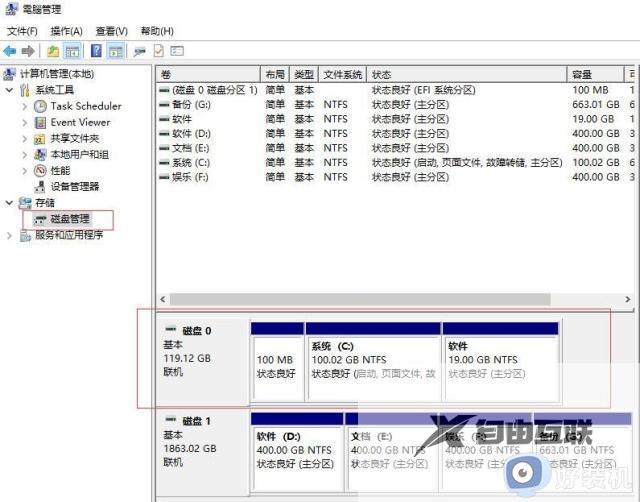The width and height of the screenshot is (640, 502).
Task: Click the scroll left arrow of volume list
Action: (163, 299)
